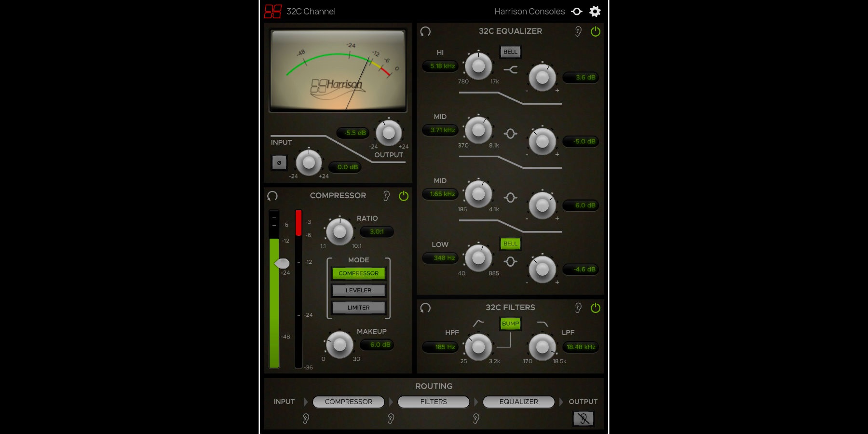This screenshot has width=868, height=434.
Task: Click the COMPRESSOR block in the routing chain
Action: (x=349, y=402)
